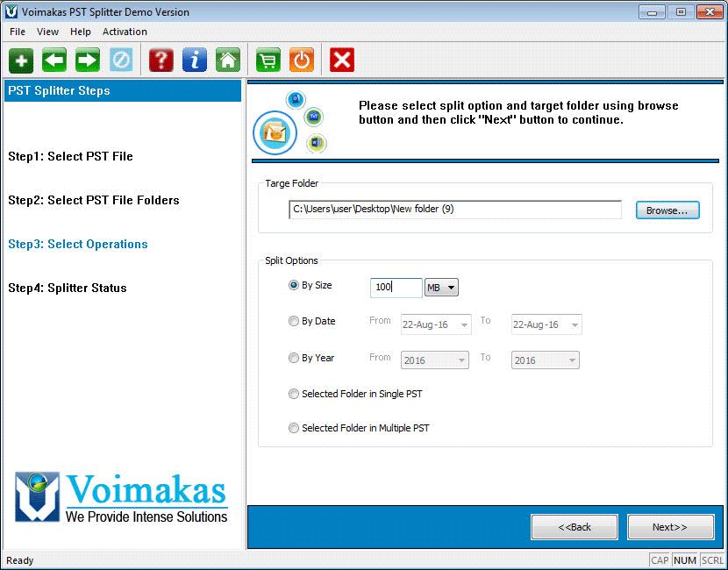Screen dimensions: 728x570
Task: Click the blue info icon
Action: [195, 61]
